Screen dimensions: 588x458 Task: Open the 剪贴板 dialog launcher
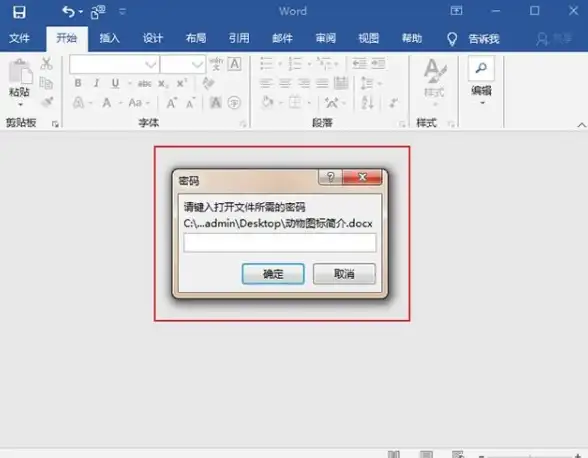pos(56,124)
